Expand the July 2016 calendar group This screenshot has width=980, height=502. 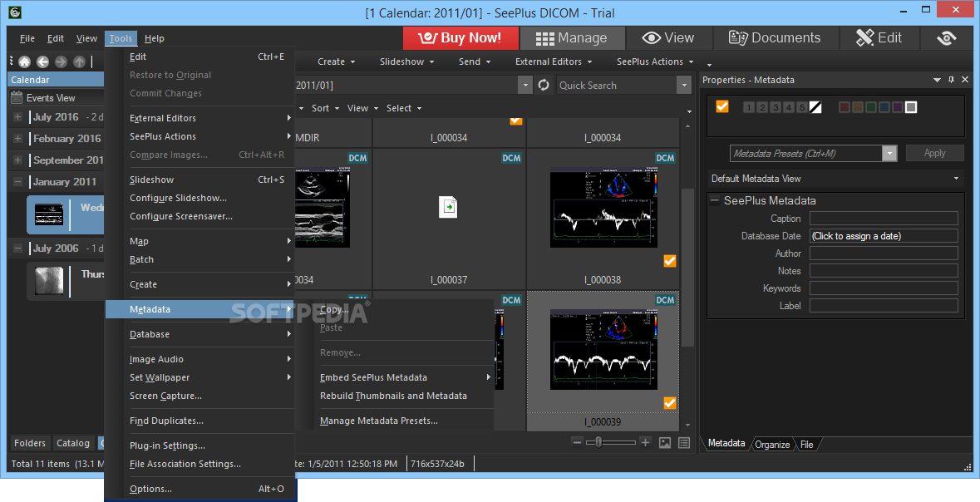17,117
